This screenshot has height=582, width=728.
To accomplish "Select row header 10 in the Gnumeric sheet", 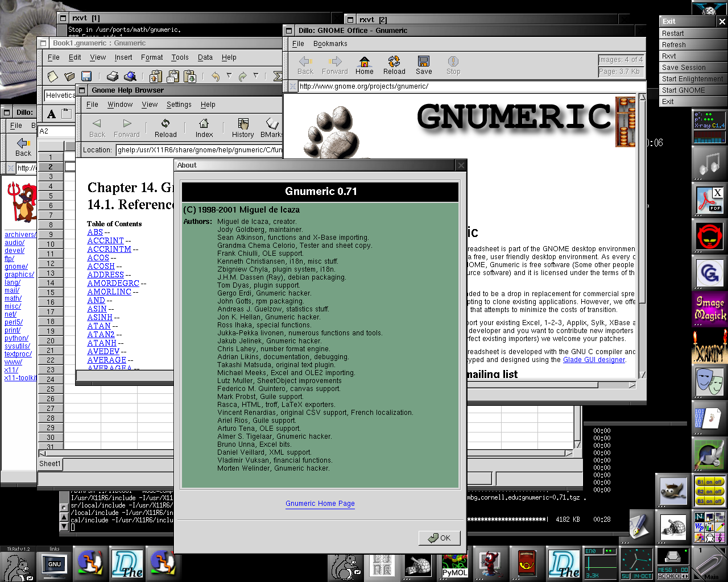I will click(51, 244).
